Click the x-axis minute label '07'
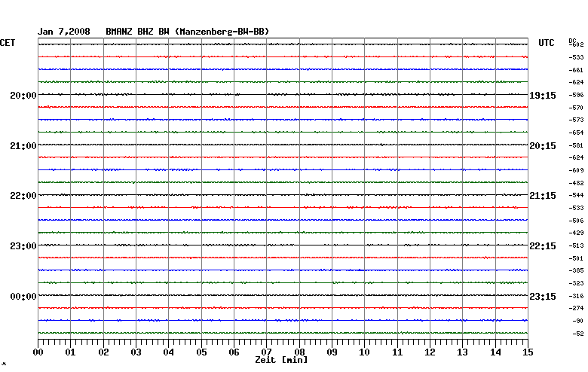The image size is (588, 372). 267,352
